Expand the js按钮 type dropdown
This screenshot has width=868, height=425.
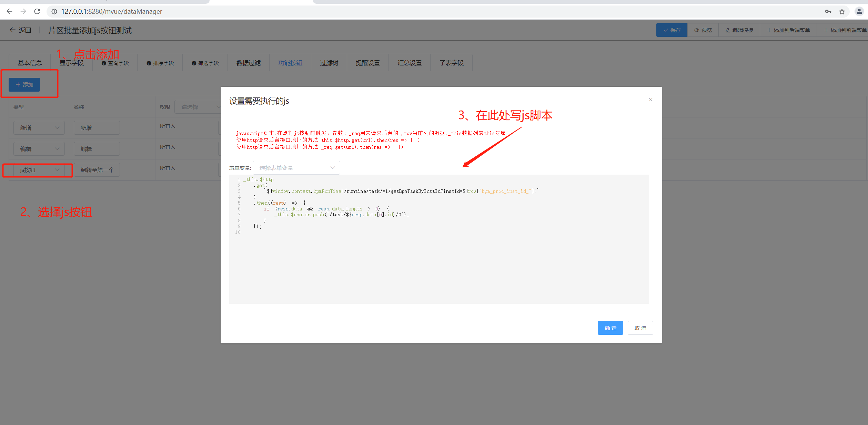click(39, 170)
